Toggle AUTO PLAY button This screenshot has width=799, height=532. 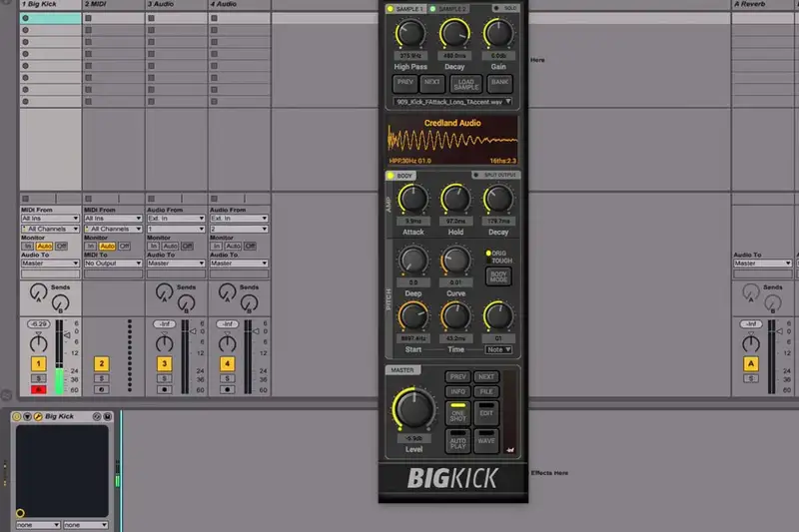click(458, 440)
